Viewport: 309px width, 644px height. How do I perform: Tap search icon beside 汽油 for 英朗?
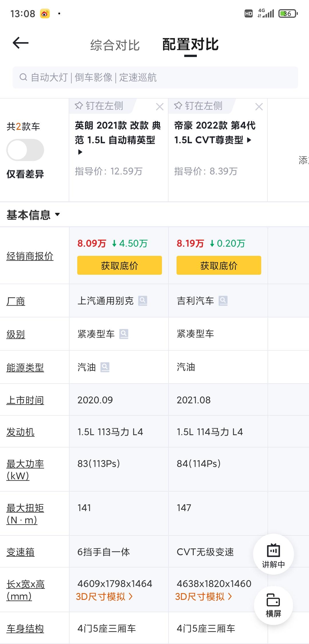(105, 367)
